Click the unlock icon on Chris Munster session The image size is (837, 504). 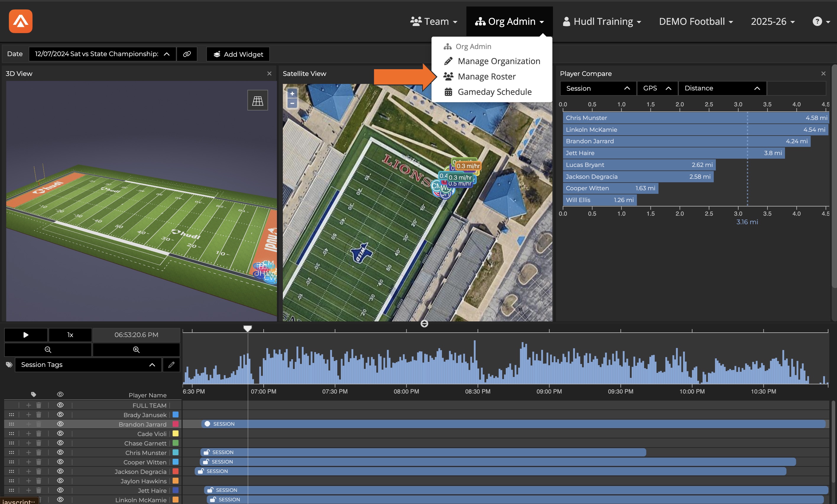tap(207, 452)
